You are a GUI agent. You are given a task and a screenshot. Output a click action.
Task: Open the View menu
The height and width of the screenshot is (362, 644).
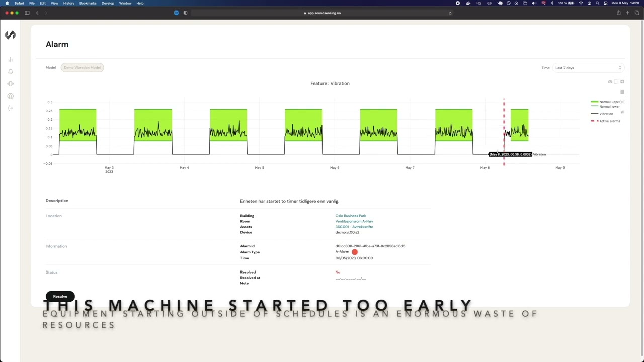click(54, 3)
